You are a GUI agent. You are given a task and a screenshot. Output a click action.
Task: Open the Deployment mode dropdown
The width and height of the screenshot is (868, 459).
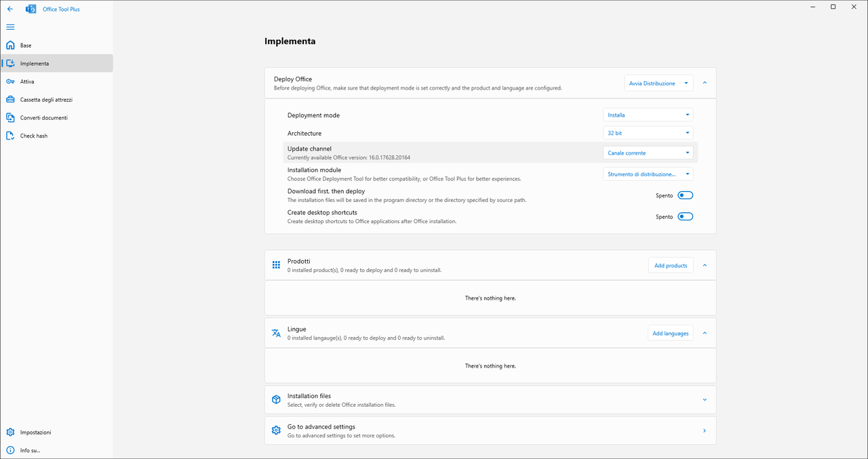point(648,115)
